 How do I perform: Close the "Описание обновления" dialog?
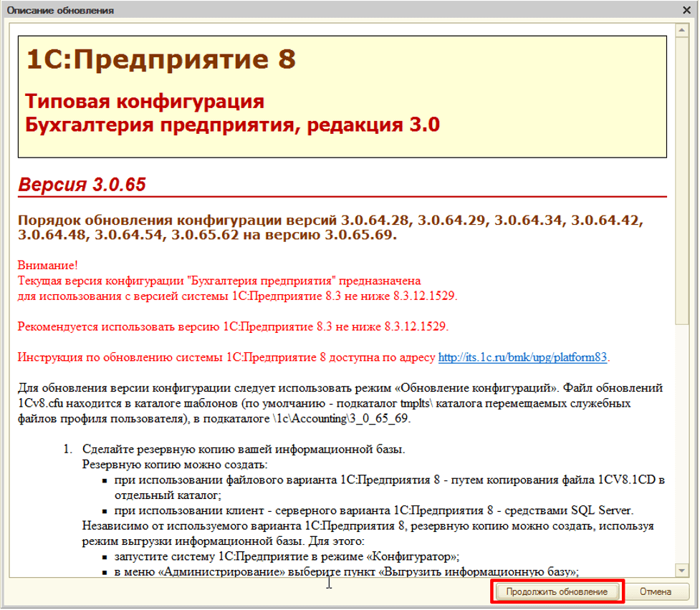tap(689, 10)
